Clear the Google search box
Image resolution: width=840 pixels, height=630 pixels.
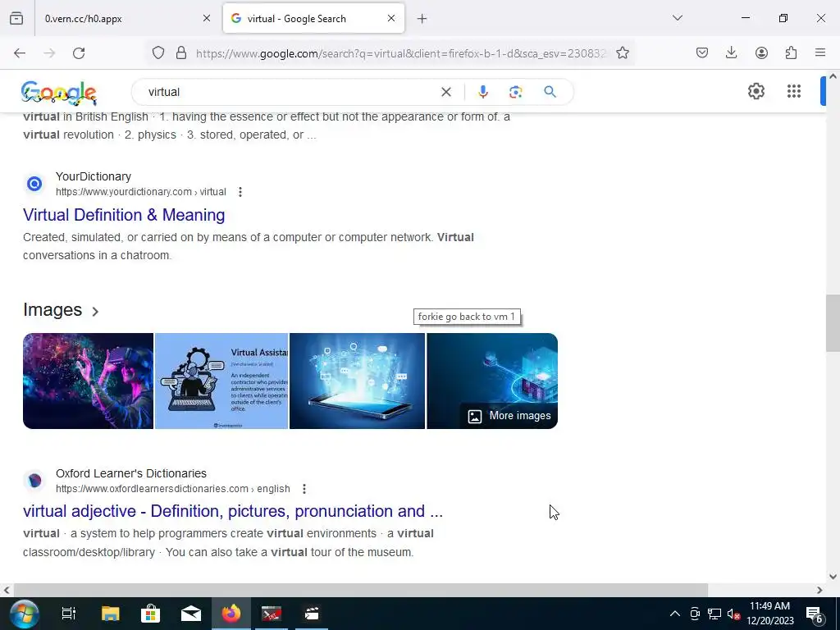click(445, 92)
